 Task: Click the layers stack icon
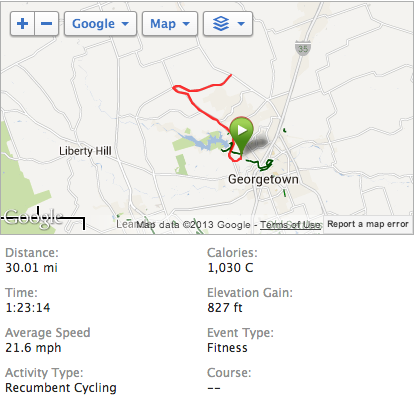pos(221,24)
